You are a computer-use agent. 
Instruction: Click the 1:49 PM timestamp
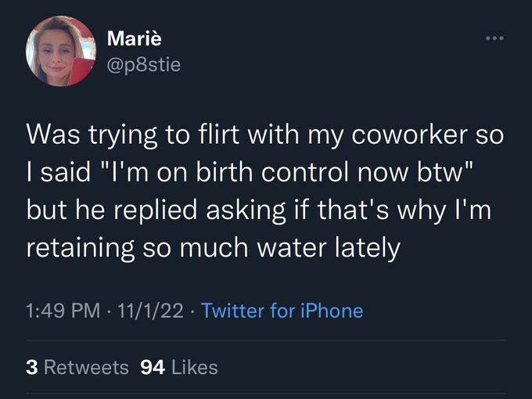[x=63, y=311]
